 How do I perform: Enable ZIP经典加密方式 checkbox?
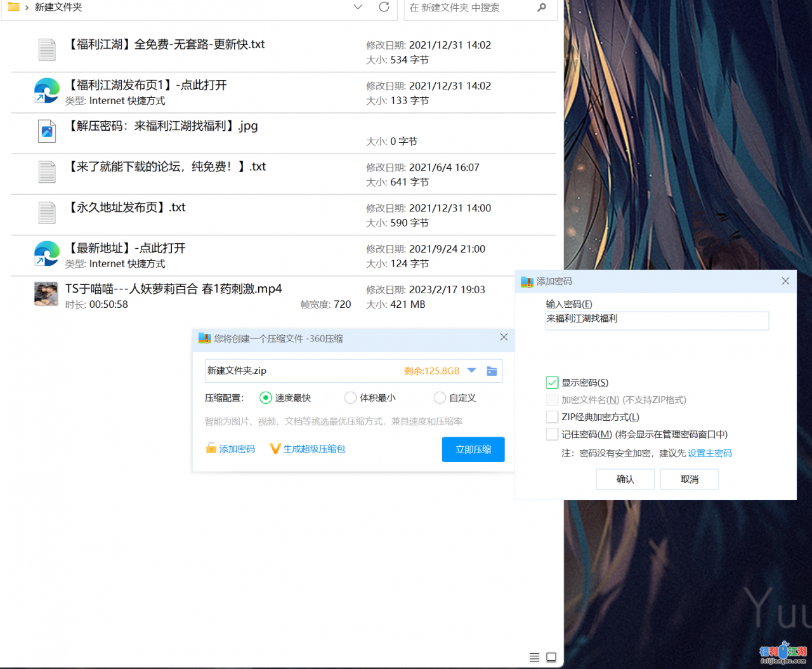click(552, 417)
